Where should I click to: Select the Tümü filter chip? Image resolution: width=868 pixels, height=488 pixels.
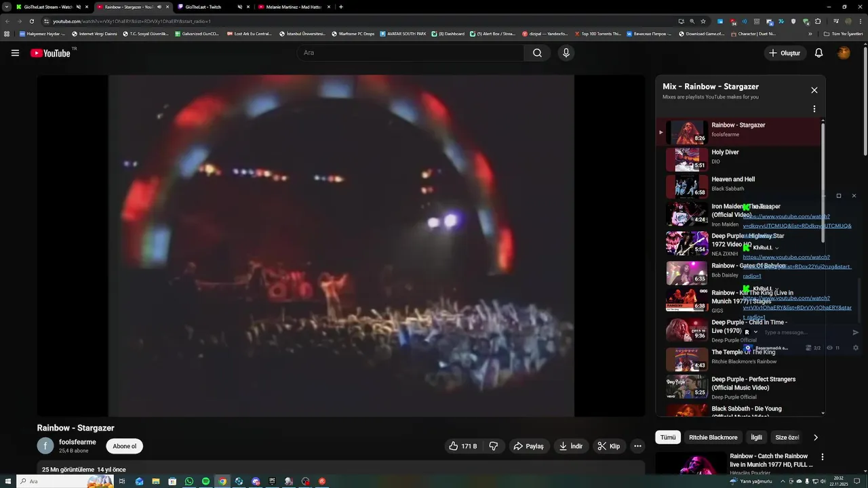pos(668,437)
